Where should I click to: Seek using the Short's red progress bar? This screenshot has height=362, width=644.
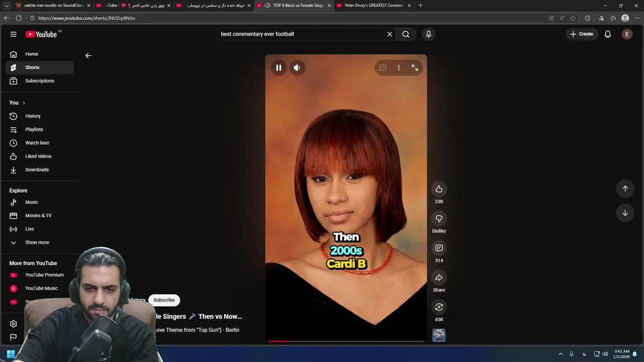346,341
